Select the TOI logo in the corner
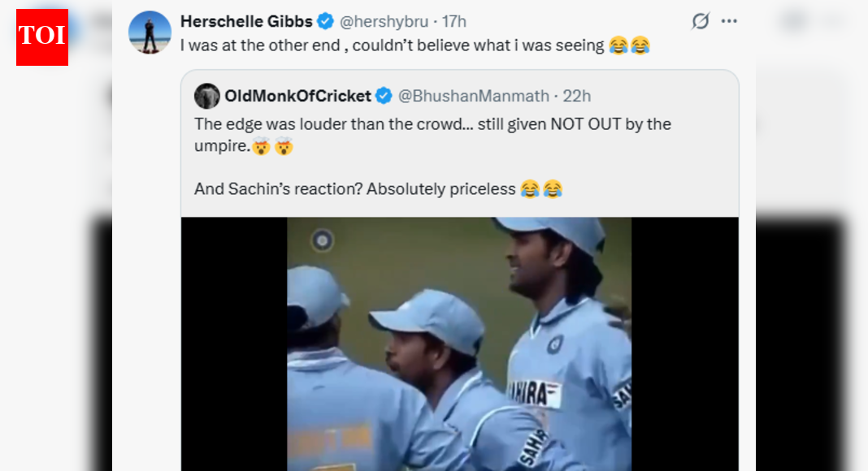Image resolution: width=868 pixels, height=471 pixels. (x=41, y=36)
